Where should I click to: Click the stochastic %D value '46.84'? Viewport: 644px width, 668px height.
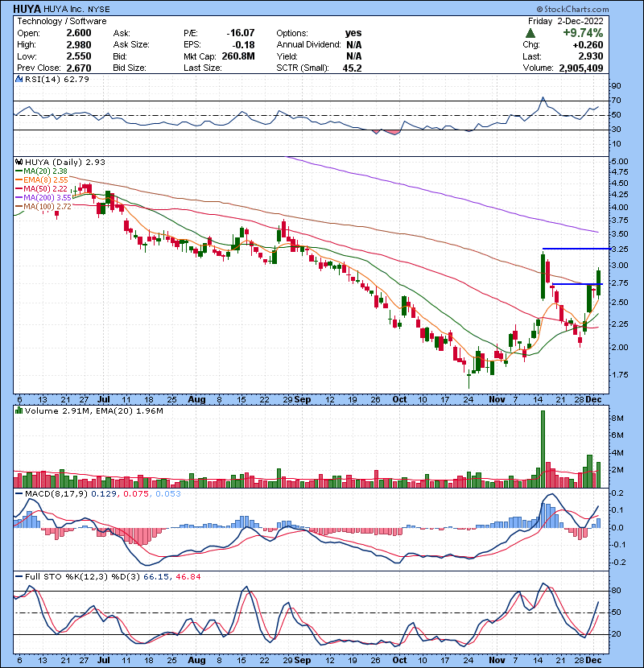(x=188, y=577)
